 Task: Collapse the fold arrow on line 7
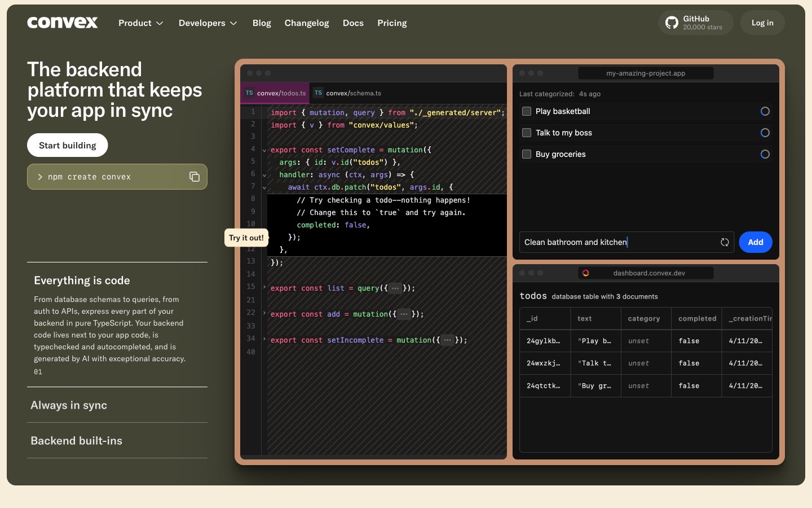pos(264,187)
